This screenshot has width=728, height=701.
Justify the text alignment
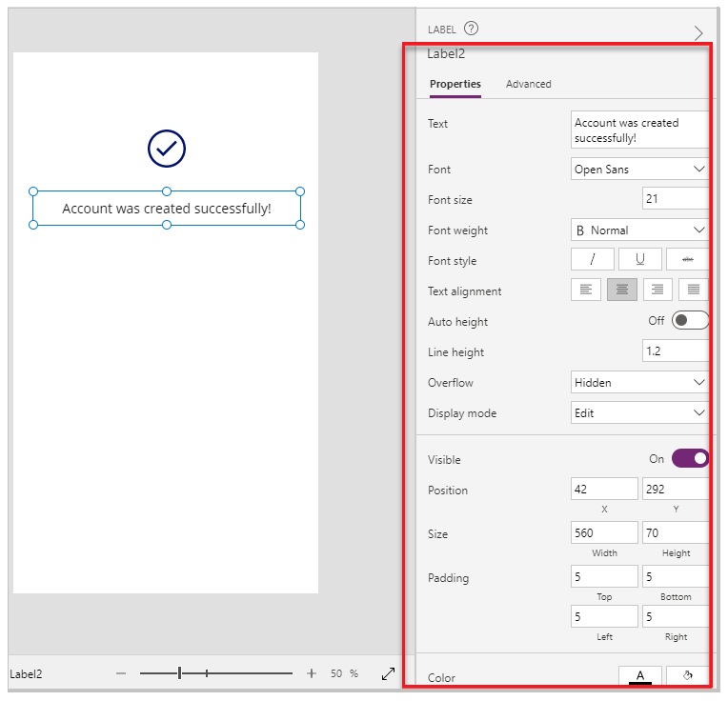pos(694,290)
